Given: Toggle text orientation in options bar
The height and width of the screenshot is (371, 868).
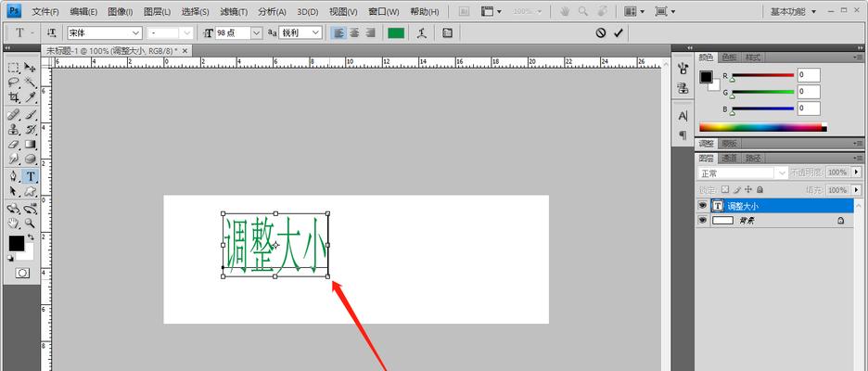Looking at the screenshot, I should [52, 33].
